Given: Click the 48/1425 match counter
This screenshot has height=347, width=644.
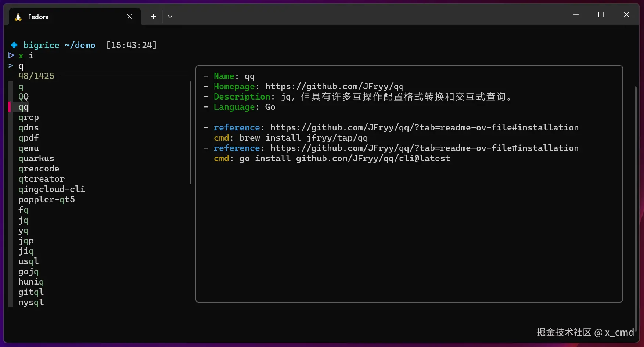Looking at the screenshot, I should (36, 76).
